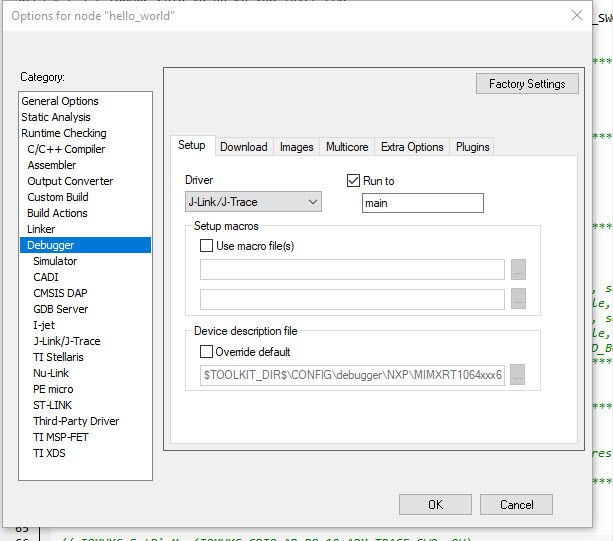Uncheck the Run to checkbox

coord(353,181)
